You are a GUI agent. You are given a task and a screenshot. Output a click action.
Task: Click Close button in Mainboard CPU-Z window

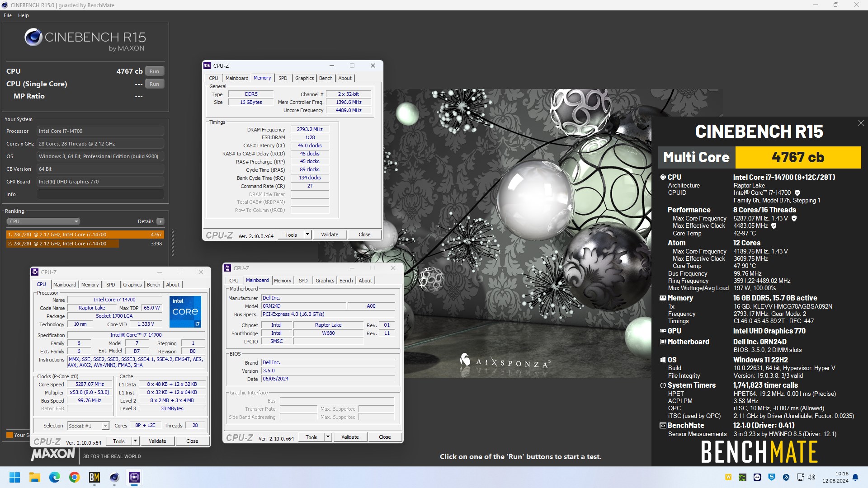pos(385,437)
